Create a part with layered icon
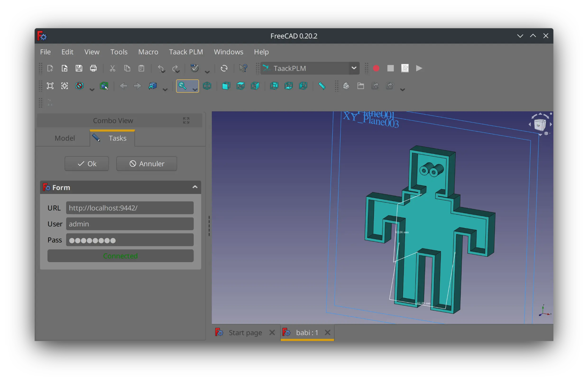 point(346,86)
